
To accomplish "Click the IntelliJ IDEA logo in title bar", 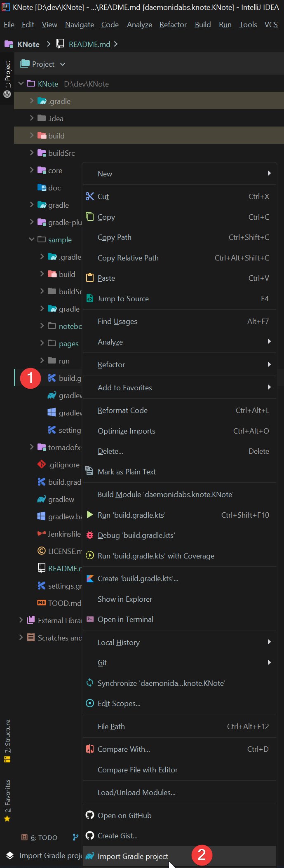I will pos(6,7).
